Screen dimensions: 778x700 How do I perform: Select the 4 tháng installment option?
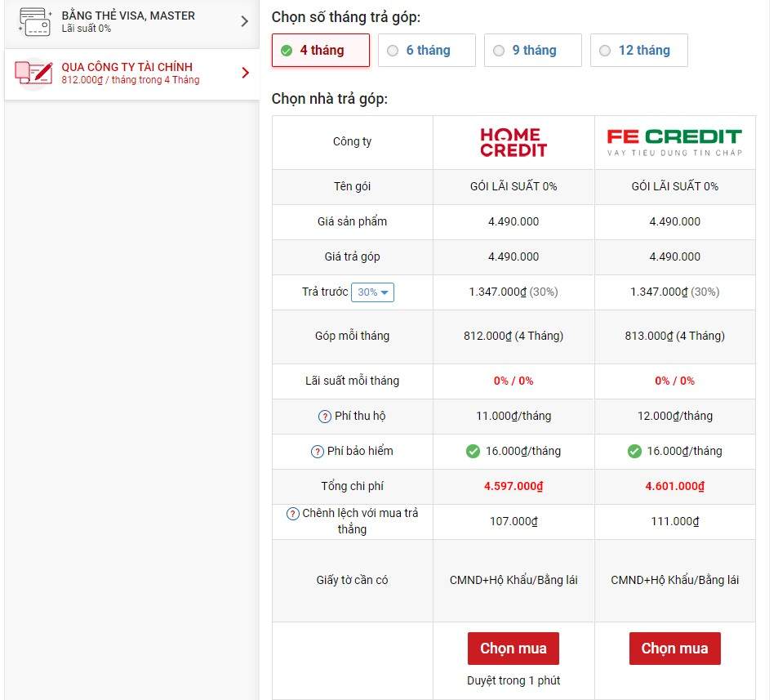coord(320,51)
